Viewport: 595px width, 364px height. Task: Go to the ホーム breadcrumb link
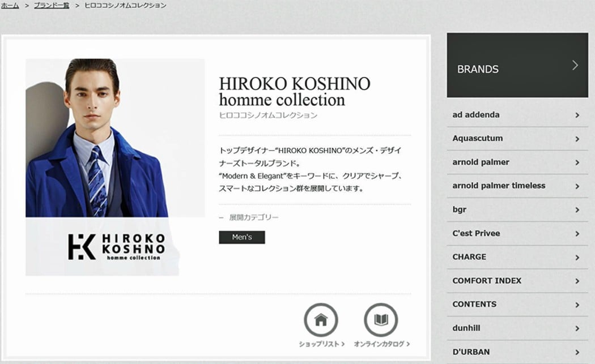[10, 5]
